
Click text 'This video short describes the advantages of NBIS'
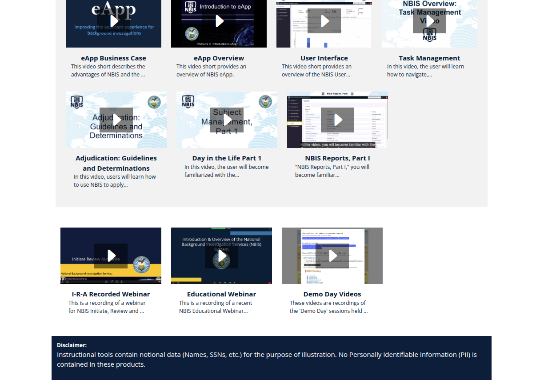pyautogui.click(x=108, y=71)
